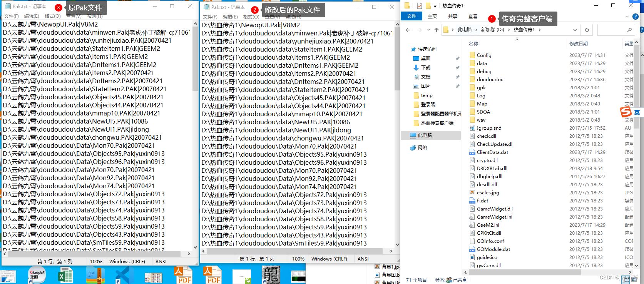The image size is (644, 284).
Task: Click the Sogou input method S icon
Action: pyautogui.click(x=626, y=112)
